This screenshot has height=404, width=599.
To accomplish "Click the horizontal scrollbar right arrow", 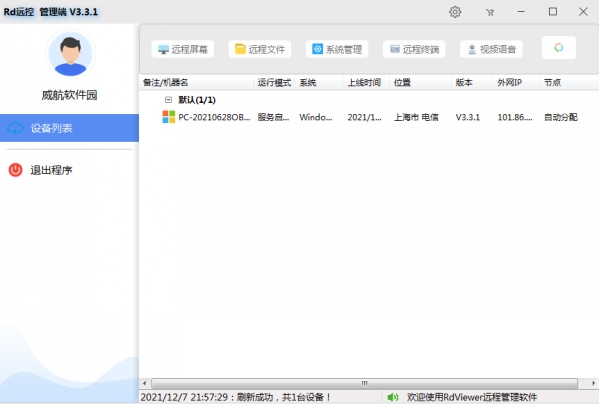I will 593,383.
